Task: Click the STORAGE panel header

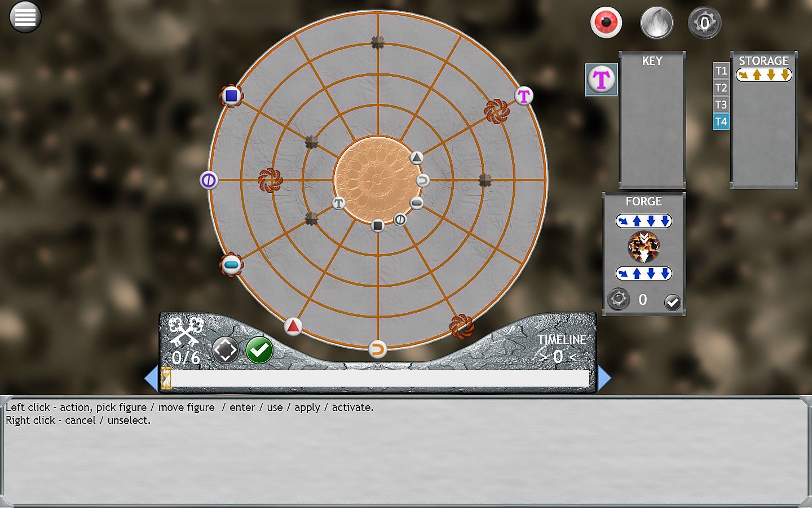Action: (x=764, y=61)
